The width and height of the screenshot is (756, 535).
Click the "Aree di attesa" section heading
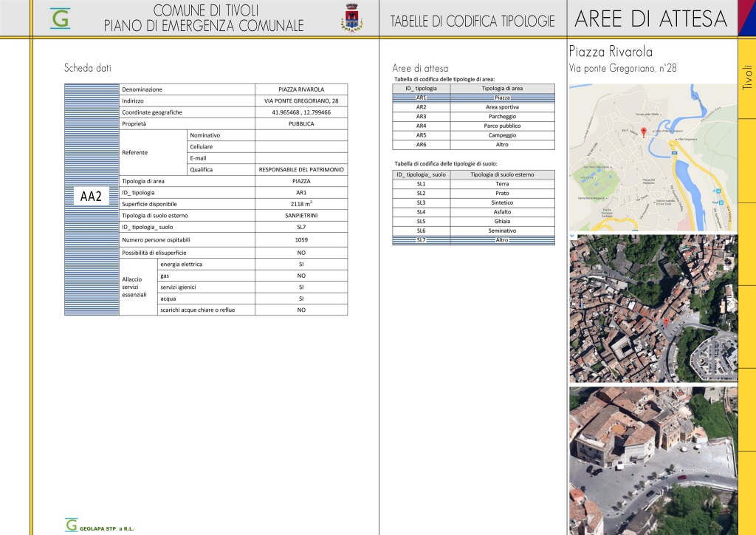click(x=420, y=69)
